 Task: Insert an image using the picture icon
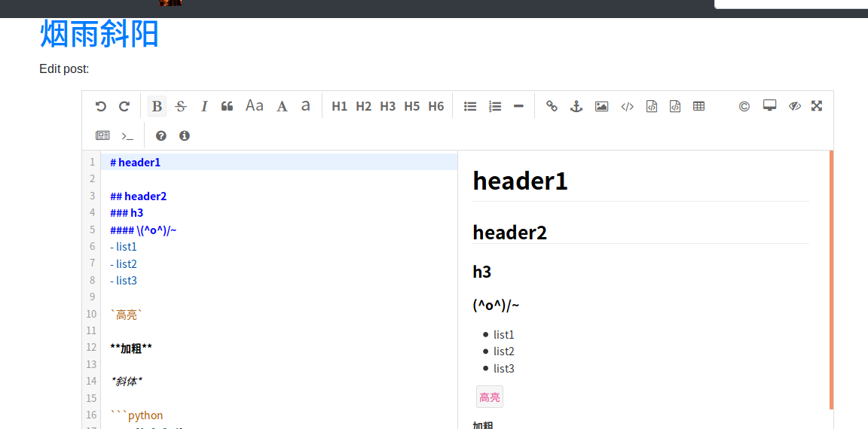pos(602,106)
